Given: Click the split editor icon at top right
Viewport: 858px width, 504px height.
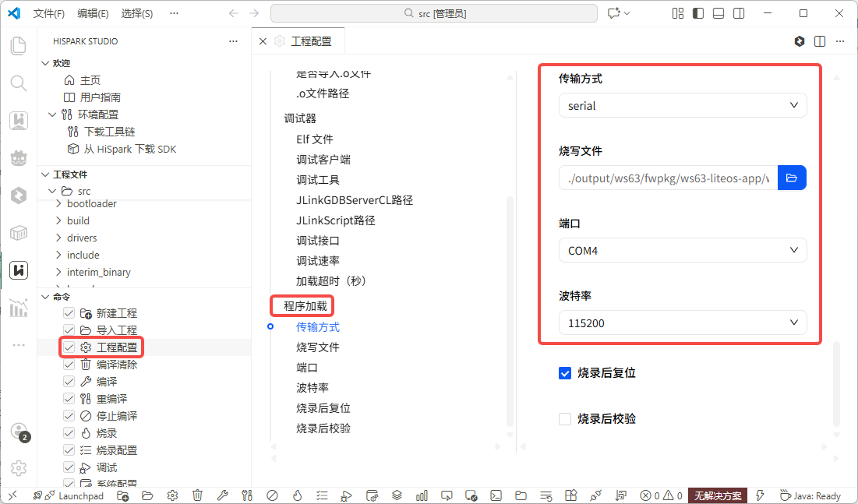Looking at the screenshot, I should click(820, 41).
